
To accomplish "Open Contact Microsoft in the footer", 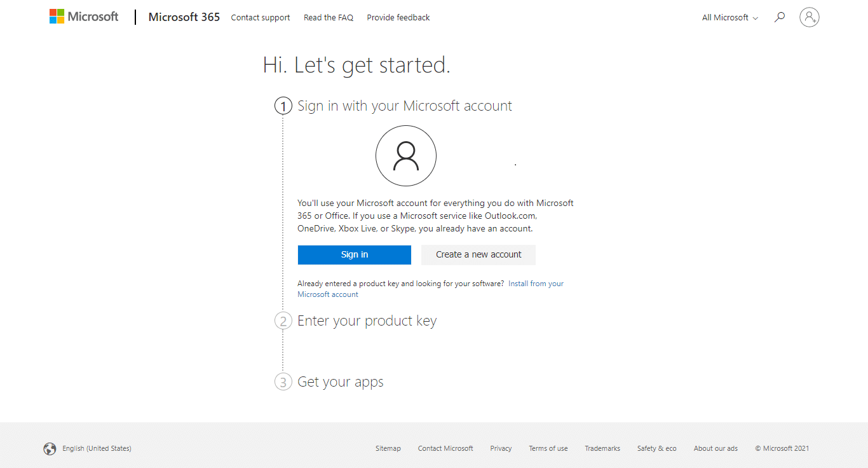I will pyautogui.click(x=445, y=449).
